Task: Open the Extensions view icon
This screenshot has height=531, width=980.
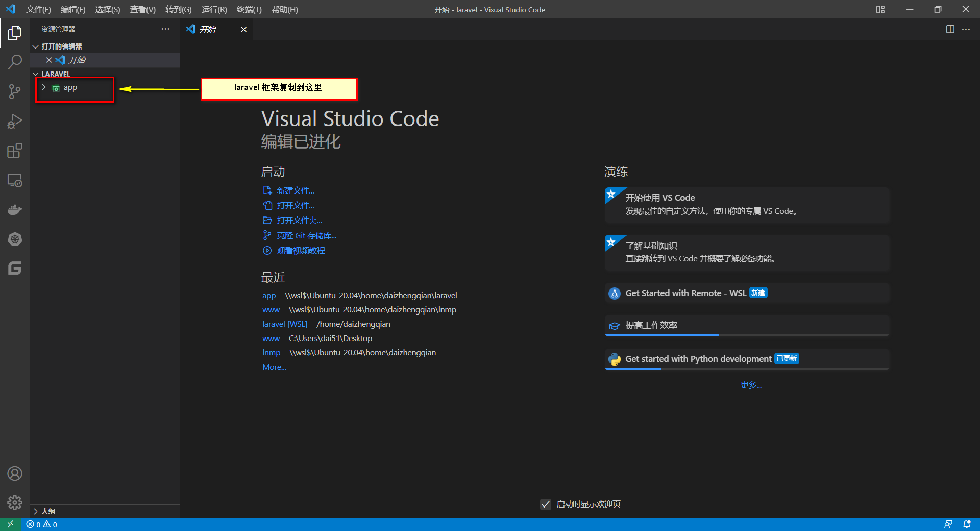Action: (x=15, y=151)
